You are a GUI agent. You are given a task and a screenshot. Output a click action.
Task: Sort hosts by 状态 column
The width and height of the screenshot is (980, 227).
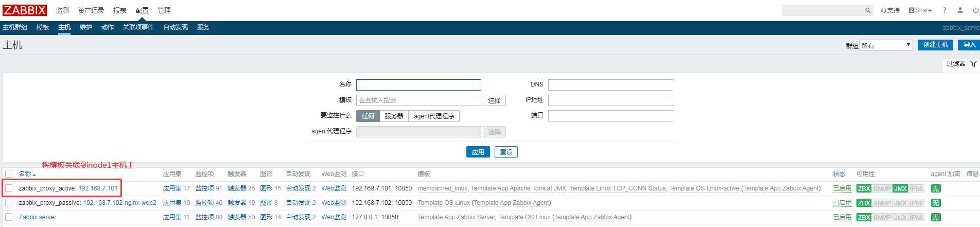[839, 174]
